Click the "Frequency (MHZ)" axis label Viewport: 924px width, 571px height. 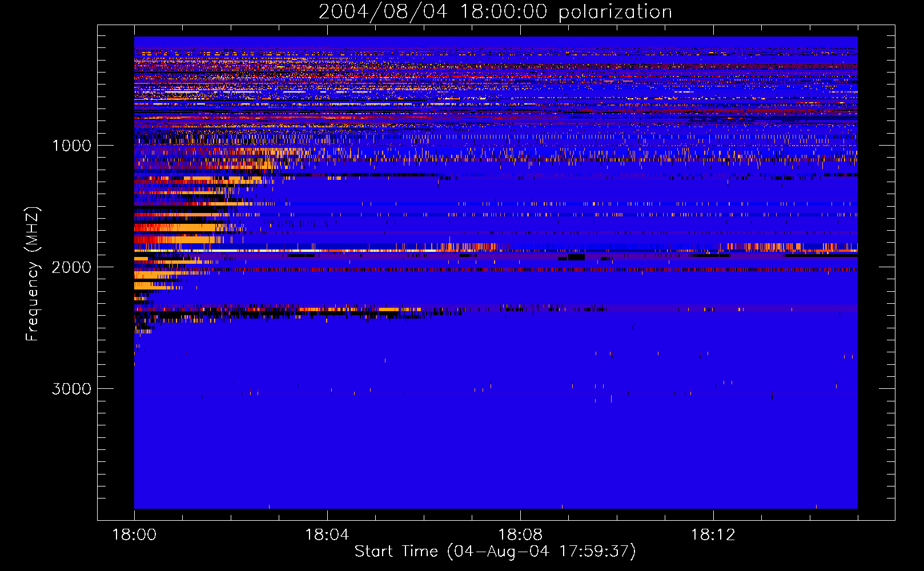coord(33,274)
